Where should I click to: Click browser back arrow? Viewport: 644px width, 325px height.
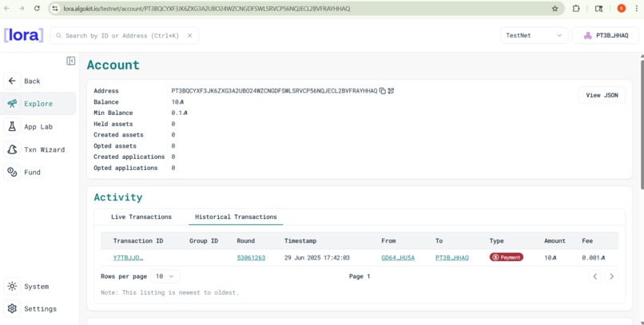pos(7,8)
